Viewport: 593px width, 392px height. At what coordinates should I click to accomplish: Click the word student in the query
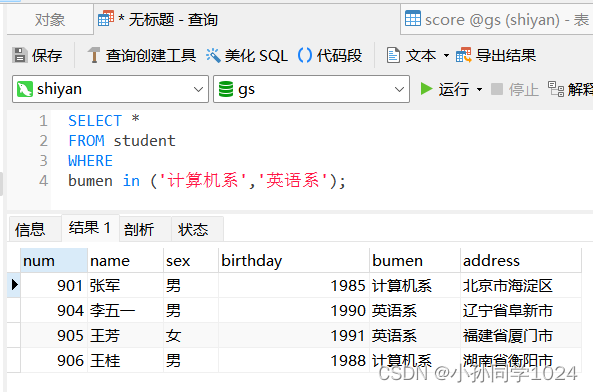tap(144, 141)
